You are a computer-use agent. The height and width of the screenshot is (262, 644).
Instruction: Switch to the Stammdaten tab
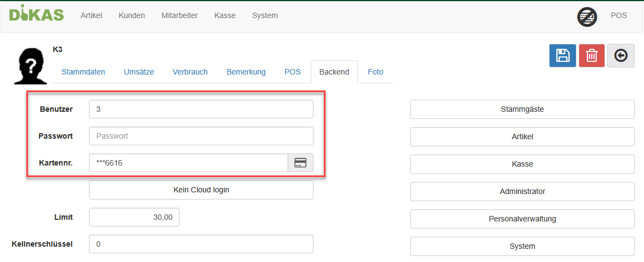pyautogui.click(x=83, y=72)
